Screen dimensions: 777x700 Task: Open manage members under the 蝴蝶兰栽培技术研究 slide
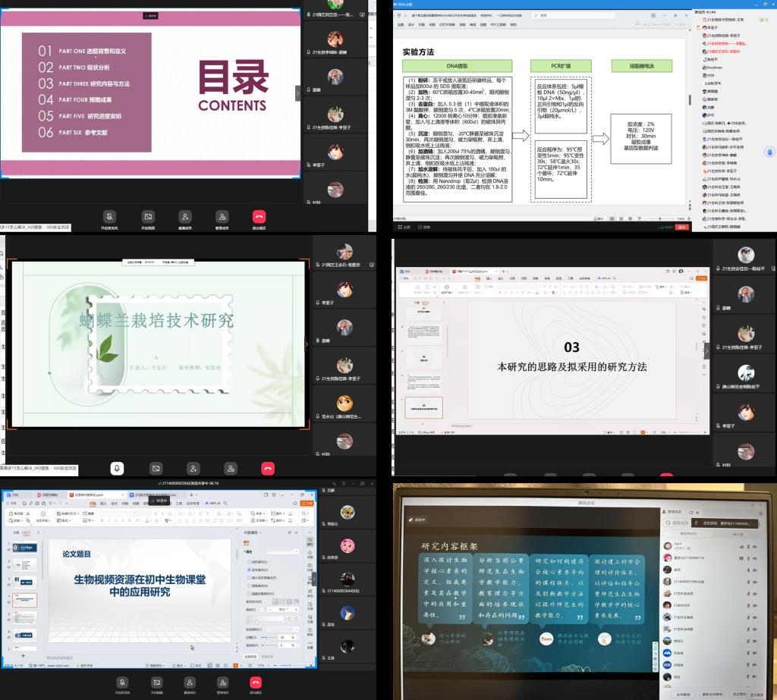point(230,469)
